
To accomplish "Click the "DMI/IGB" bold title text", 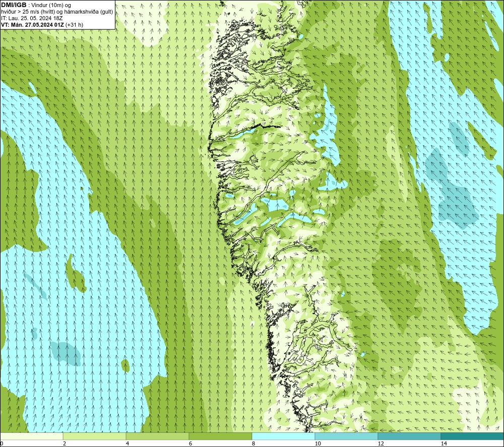I will click(14, 5).
